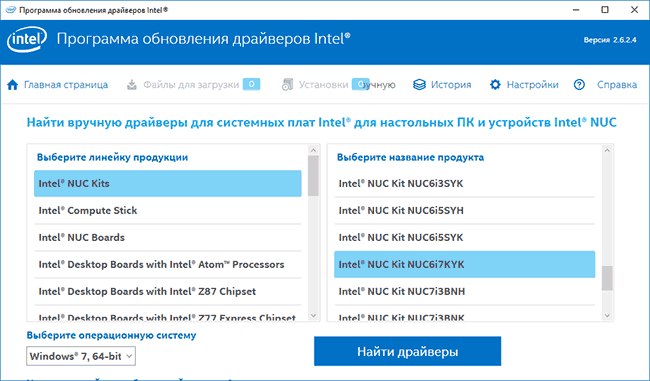Select Intel NUC Kit NUC6i3SYK

(x=465, y=183)
